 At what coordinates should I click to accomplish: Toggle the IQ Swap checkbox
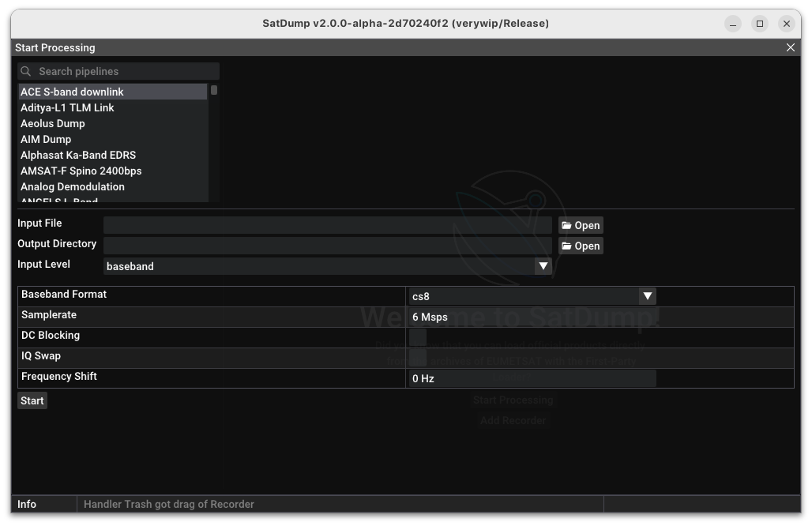(418, 357)
